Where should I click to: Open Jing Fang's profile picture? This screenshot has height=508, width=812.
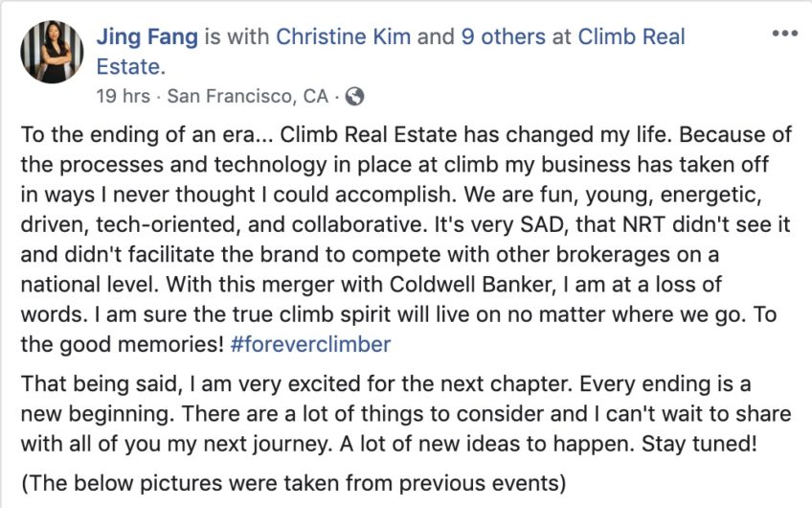[x=52, y=52]
